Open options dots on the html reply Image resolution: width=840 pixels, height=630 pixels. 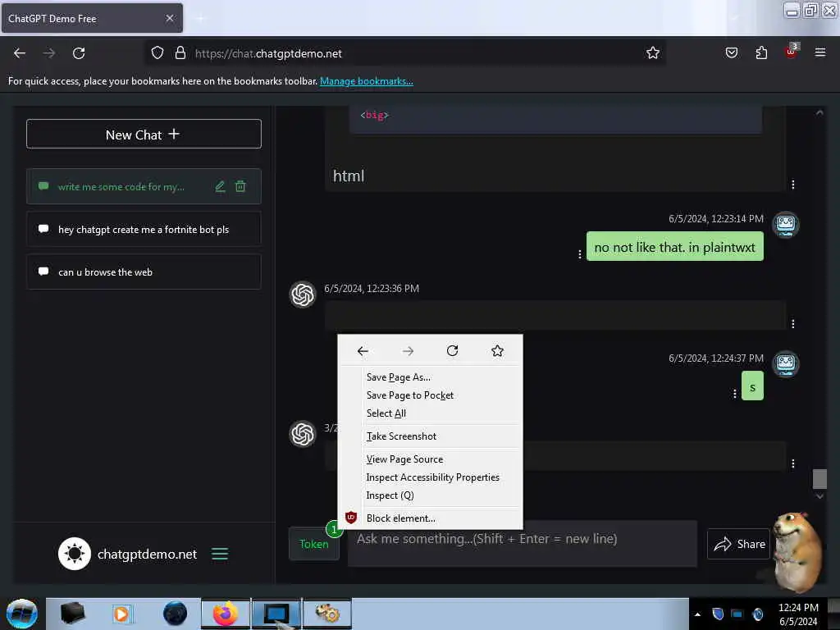[793, 185]
